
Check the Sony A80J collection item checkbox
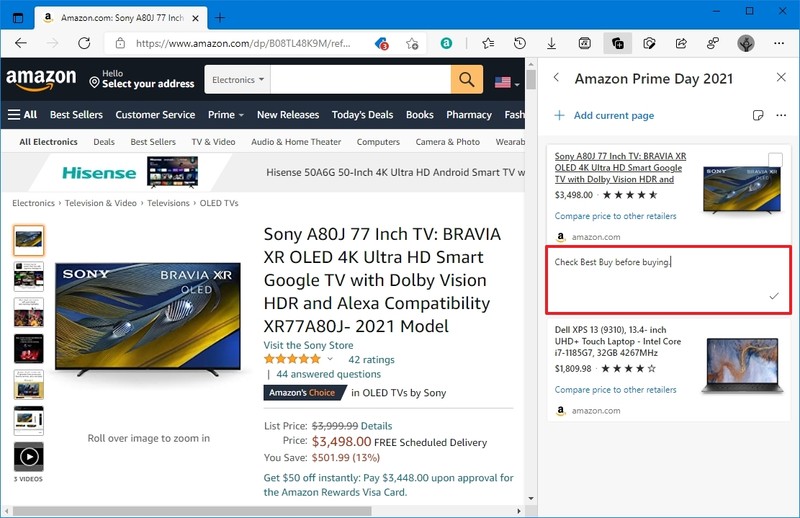(775, 160)
